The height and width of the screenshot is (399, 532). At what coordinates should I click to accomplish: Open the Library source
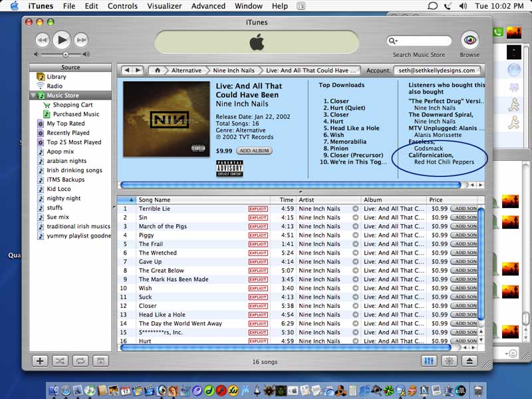(x=57, y=76)
